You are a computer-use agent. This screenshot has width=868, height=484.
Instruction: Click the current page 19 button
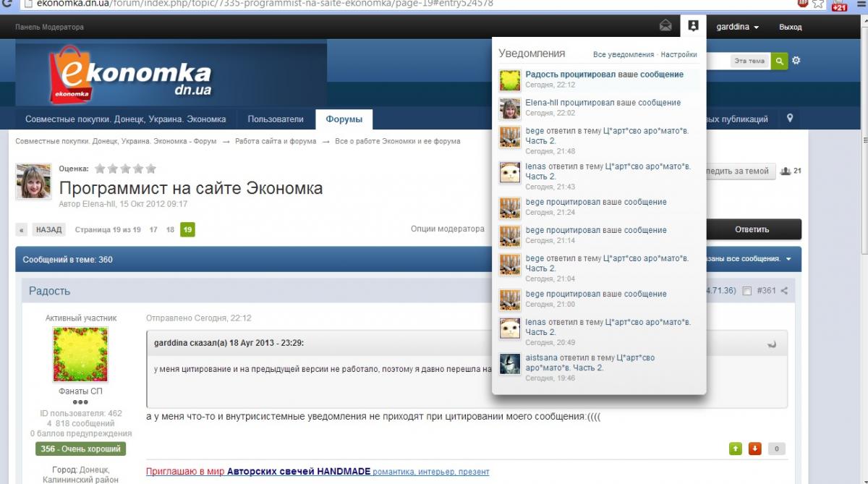[x=187, y=230]
